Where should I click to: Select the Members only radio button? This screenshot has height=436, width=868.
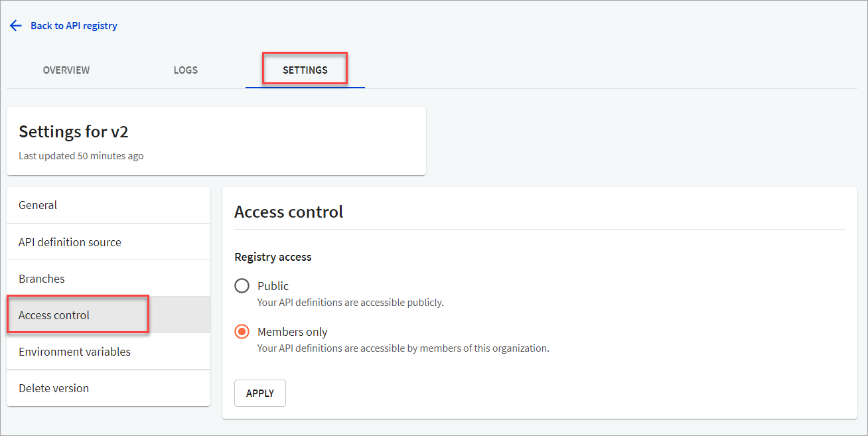242,332
